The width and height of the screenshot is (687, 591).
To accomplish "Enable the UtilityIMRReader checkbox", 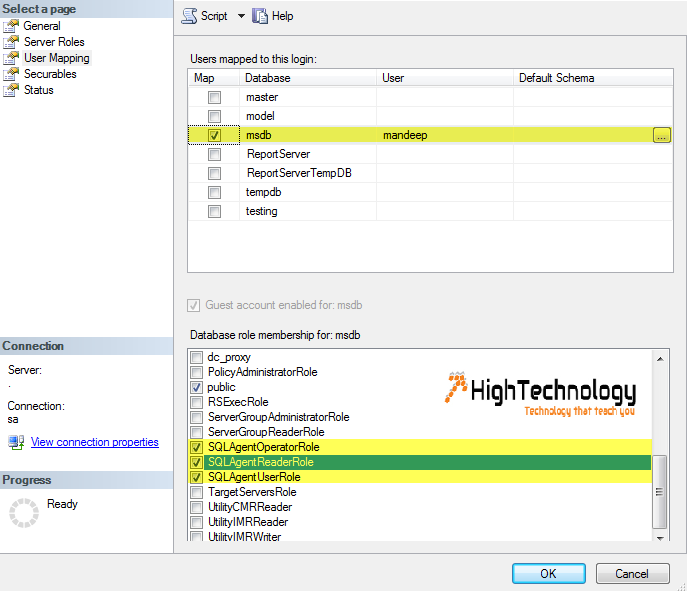I will [x=196, y=522].
